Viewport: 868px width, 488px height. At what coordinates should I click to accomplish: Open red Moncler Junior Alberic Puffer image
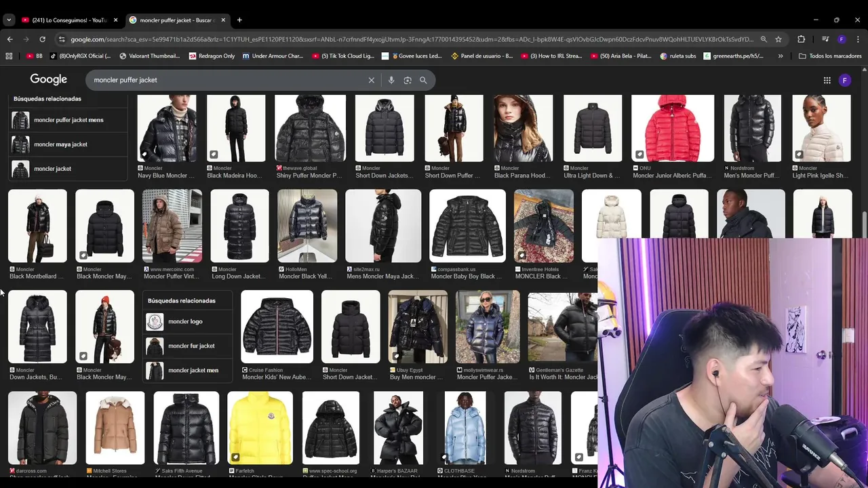[673, 129]
